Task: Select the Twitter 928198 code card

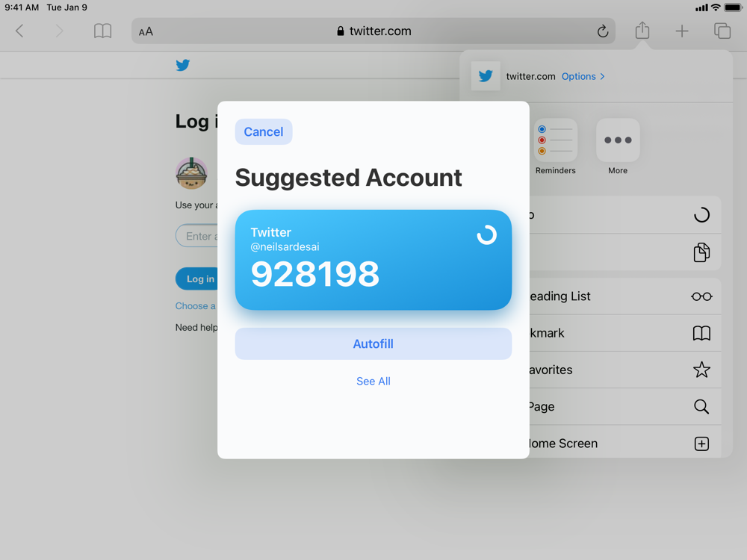Action: 373,260
